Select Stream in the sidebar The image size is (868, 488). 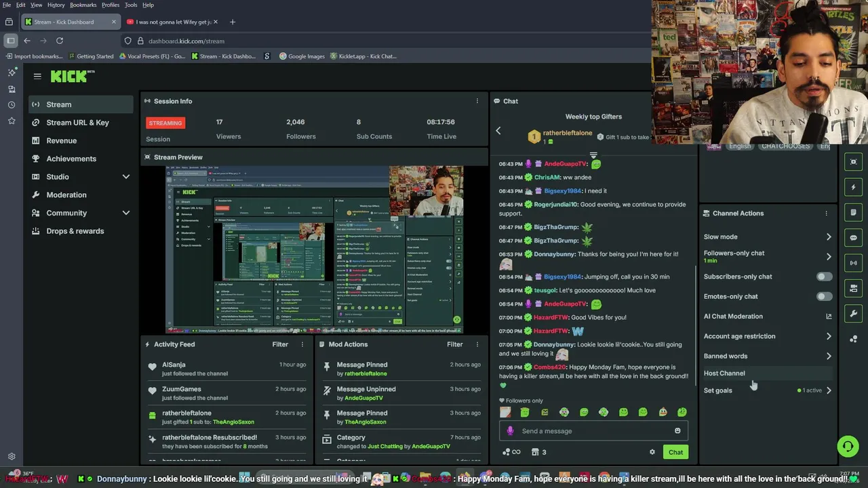tap(81, 104)
